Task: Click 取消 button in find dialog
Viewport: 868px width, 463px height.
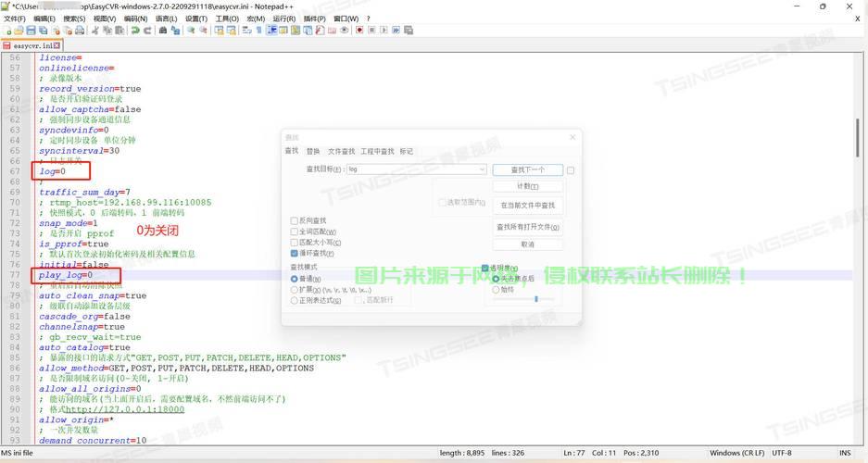Action: (x=527, y=244)
